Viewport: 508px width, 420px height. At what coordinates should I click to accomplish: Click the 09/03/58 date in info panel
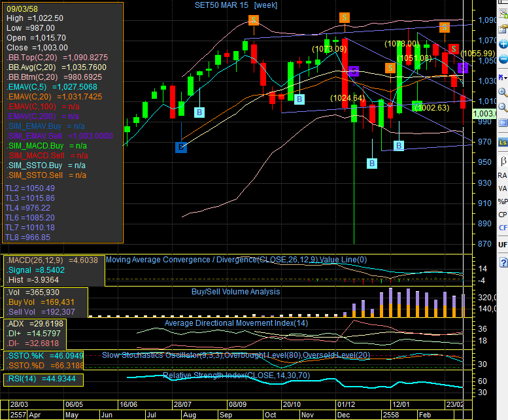pos(22,9)
